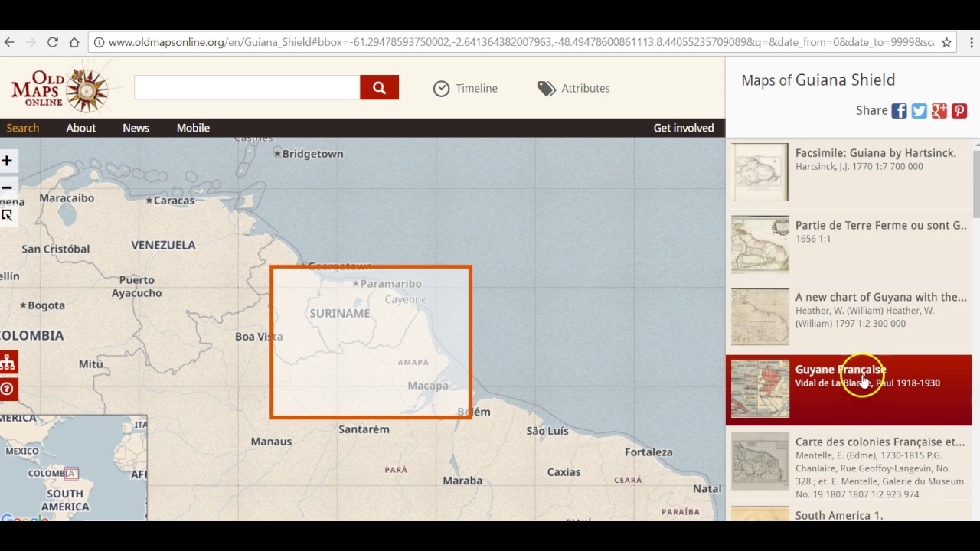This screenshot has height=551, width=980.
Task: Reload the page in browser
Action: coord(52,42)
